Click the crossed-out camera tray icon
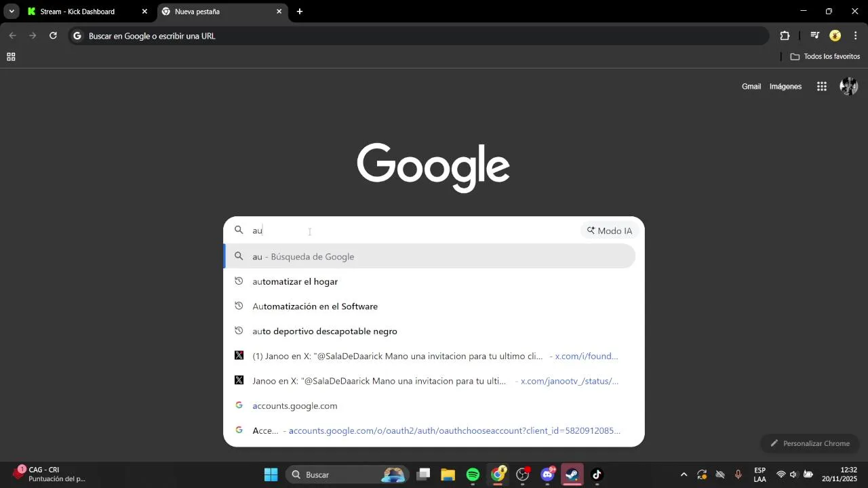Image resolution: width=868 pixels, height=488 pixels. click(720, 474)
